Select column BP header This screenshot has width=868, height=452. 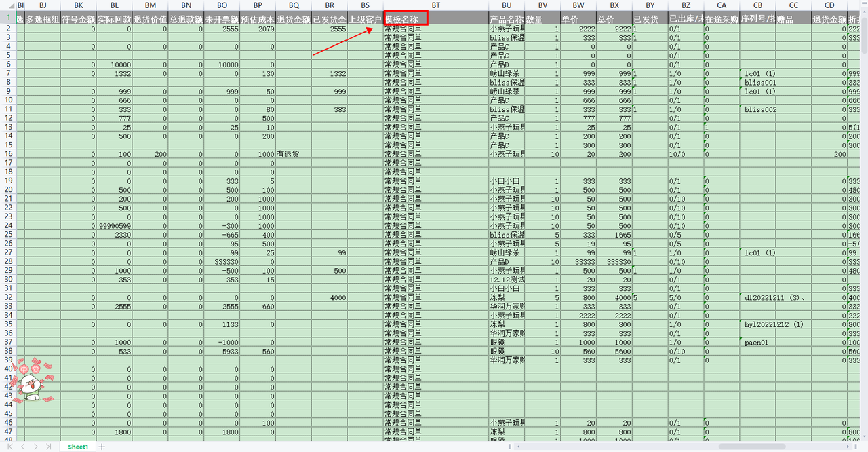coord(258,5)
